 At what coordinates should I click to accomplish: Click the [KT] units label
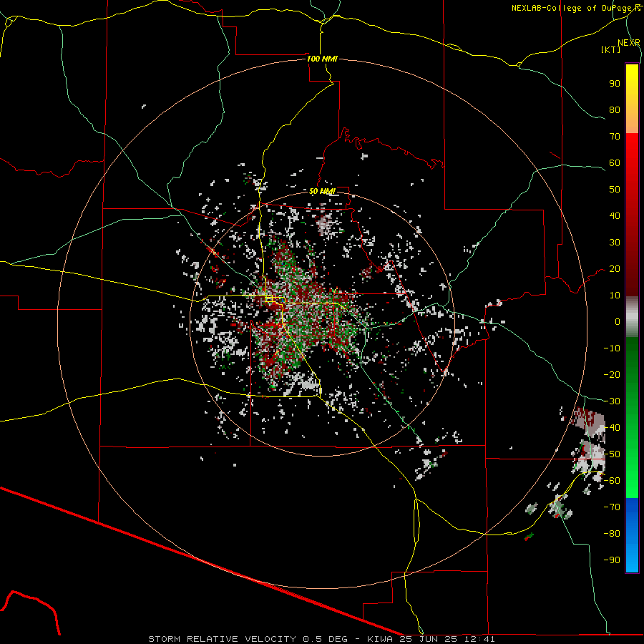coord(611,49)
